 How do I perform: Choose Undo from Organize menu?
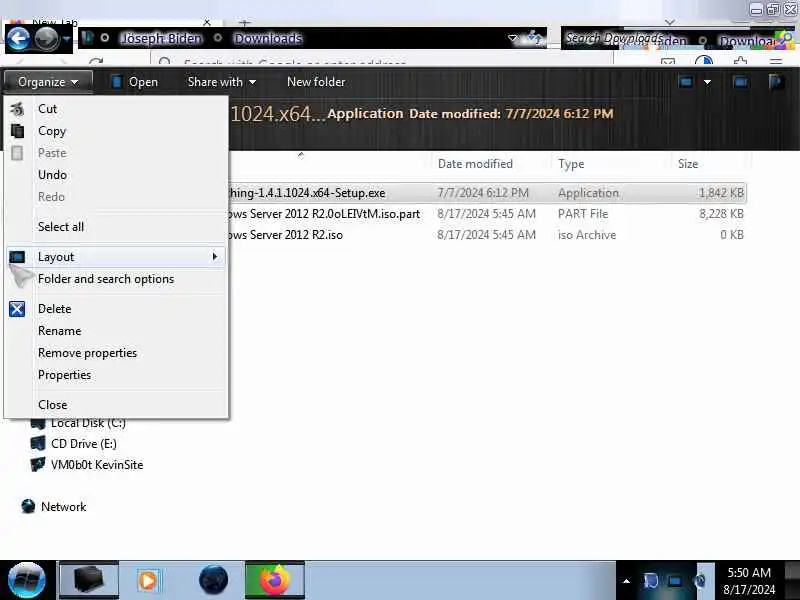(116, 174)
